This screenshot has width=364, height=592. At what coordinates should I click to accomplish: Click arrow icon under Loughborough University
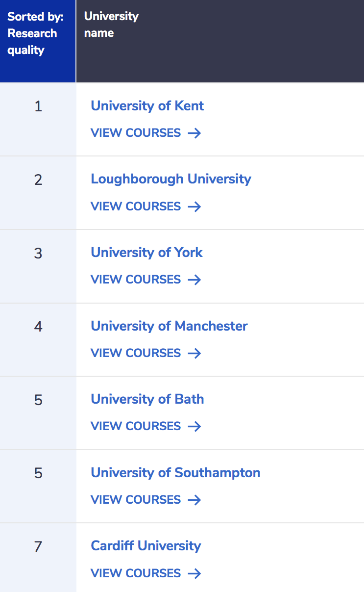[x=194, y=206]
